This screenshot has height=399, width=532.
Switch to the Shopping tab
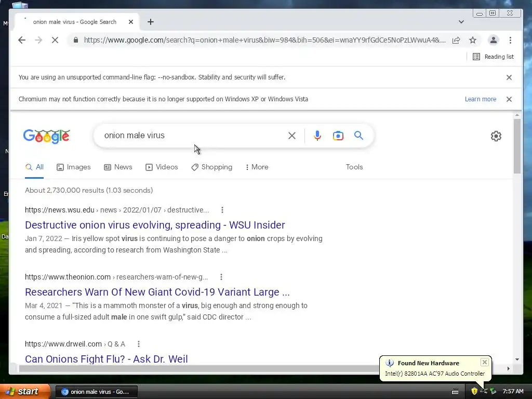click(x=212, y=167)
